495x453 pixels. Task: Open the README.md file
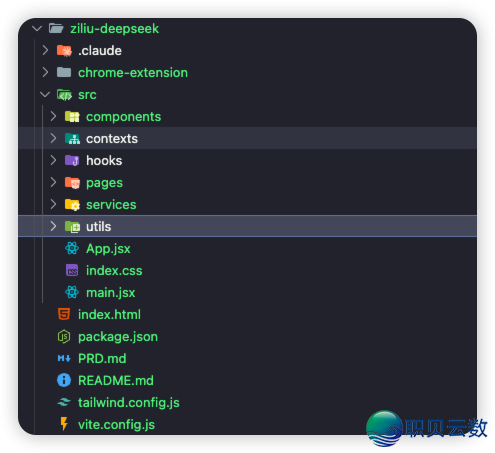point(116,380)
